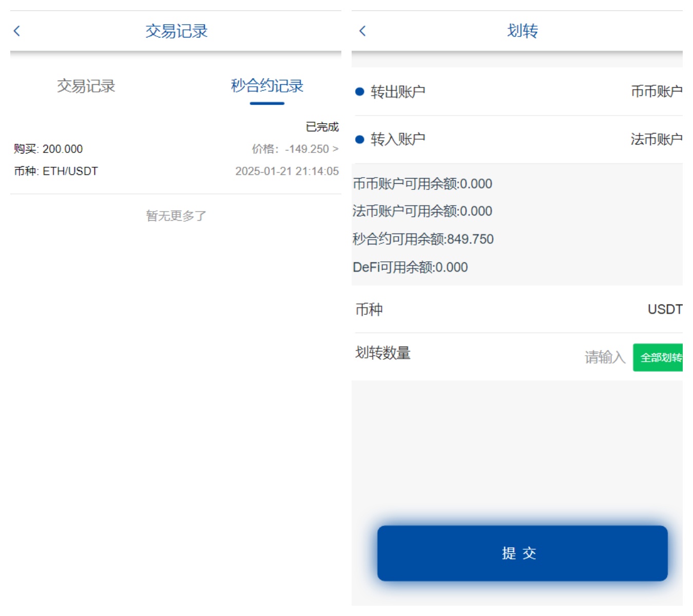Tap the back arrow on 划转 page
The width and height of the screenshot is (693, 616).
[362, 31]
